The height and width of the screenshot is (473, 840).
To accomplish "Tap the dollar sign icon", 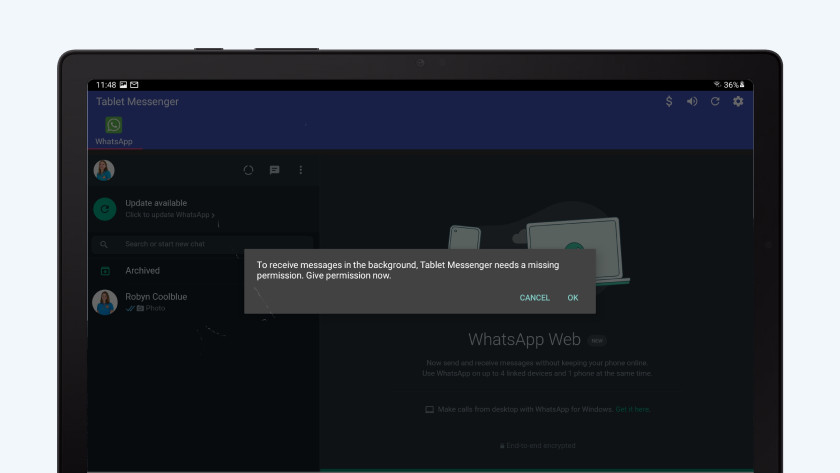I will point(669,102).
